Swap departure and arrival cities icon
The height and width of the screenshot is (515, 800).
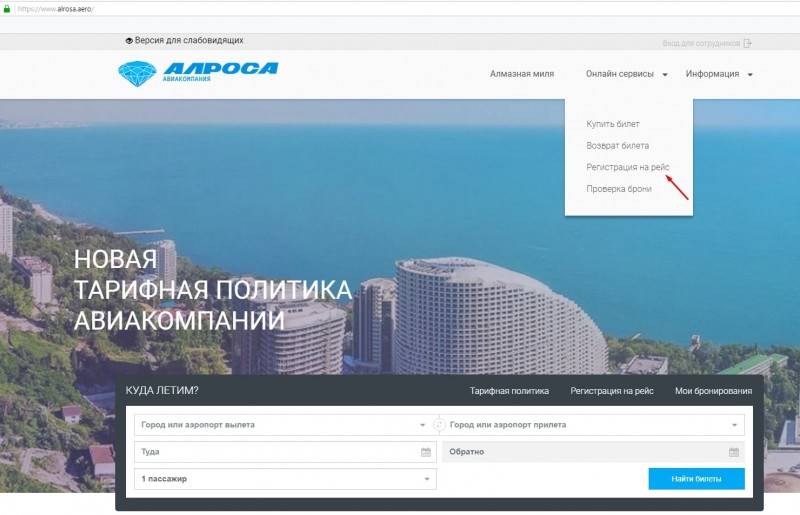coord(439,425)
